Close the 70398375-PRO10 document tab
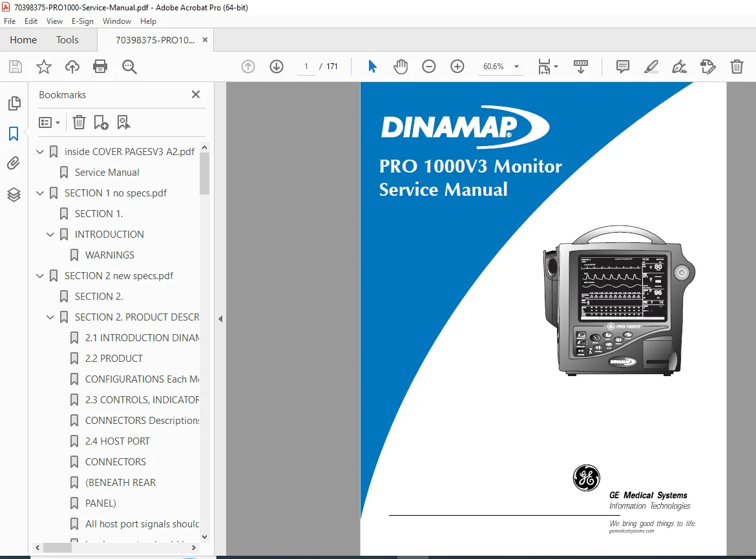756x559 pixels. click(205, 40)
